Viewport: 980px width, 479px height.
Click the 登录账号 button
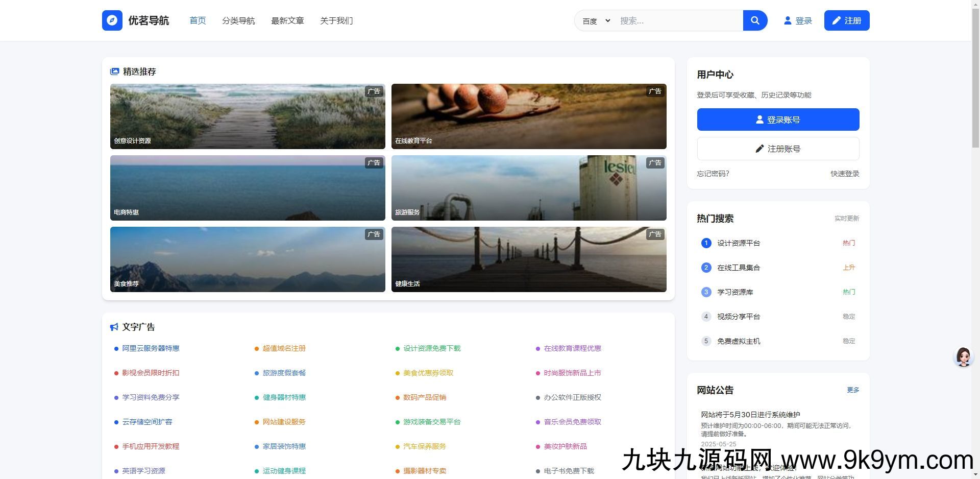[x=777, y=119]
